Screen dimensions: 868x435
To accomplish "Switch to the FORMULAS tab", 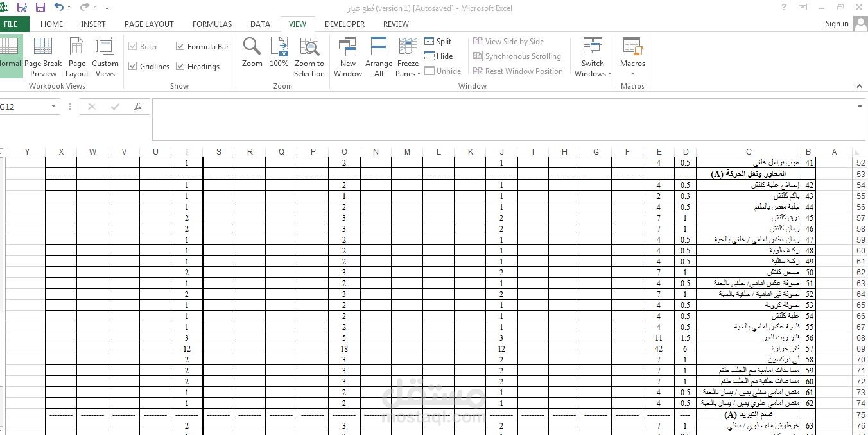I will tap(213, 24).
